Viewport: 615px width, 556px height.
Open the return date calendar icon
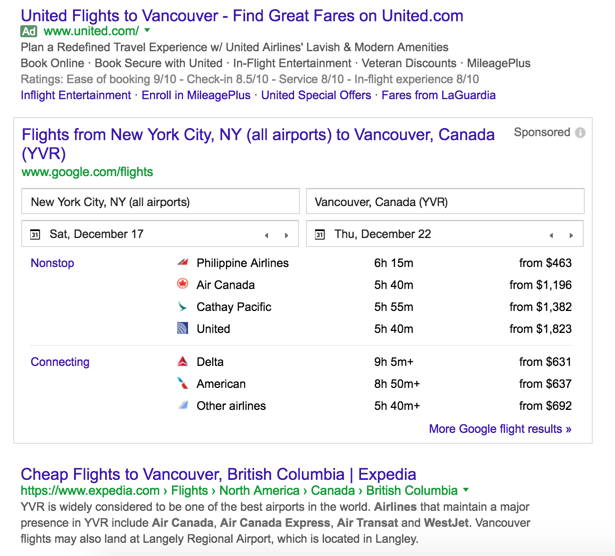pos(320,235)
